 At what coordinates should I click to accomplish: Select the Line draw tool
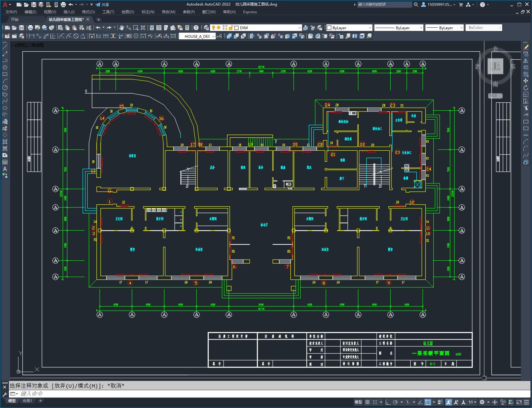click(x=5, y=47)
